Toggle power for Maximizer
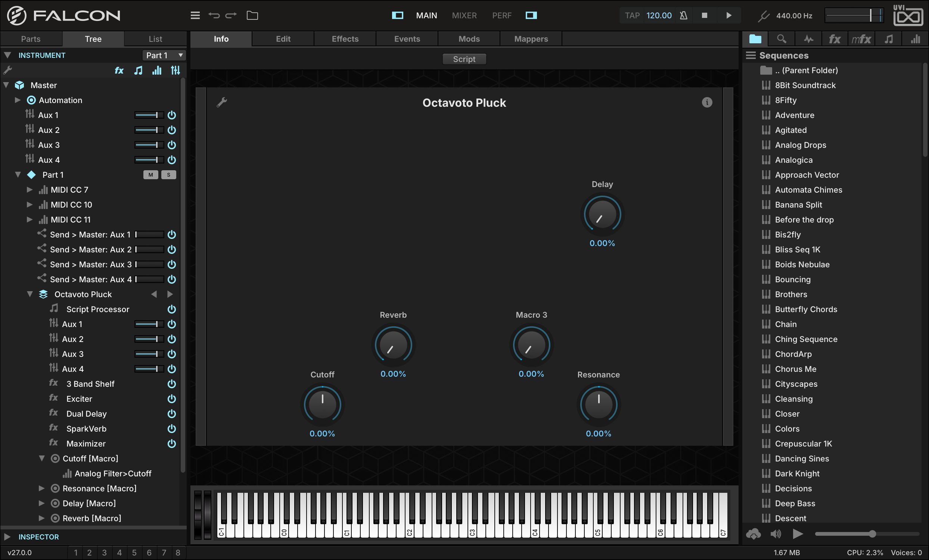The height and width of the screenshot is (560, 929). tap(171, 444)
